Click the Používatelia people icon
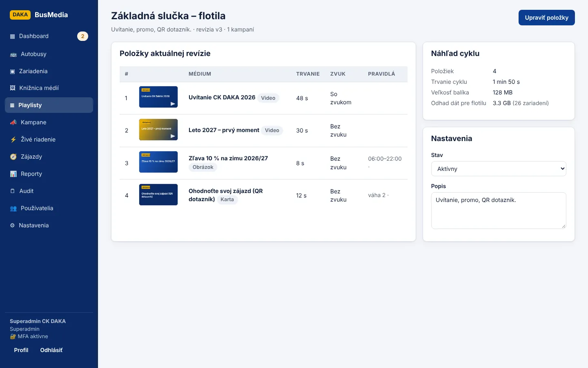 click(x=13, y=209)
